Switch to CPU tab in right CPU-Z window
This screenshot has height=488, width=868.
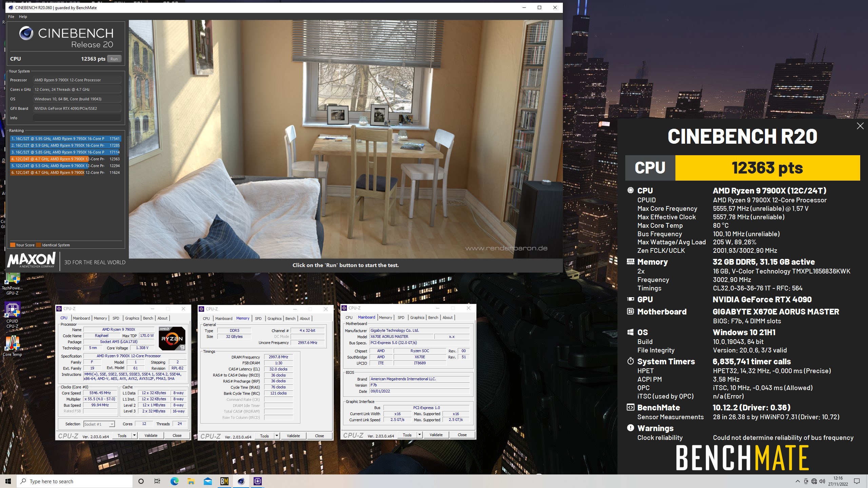click(349, 318)
